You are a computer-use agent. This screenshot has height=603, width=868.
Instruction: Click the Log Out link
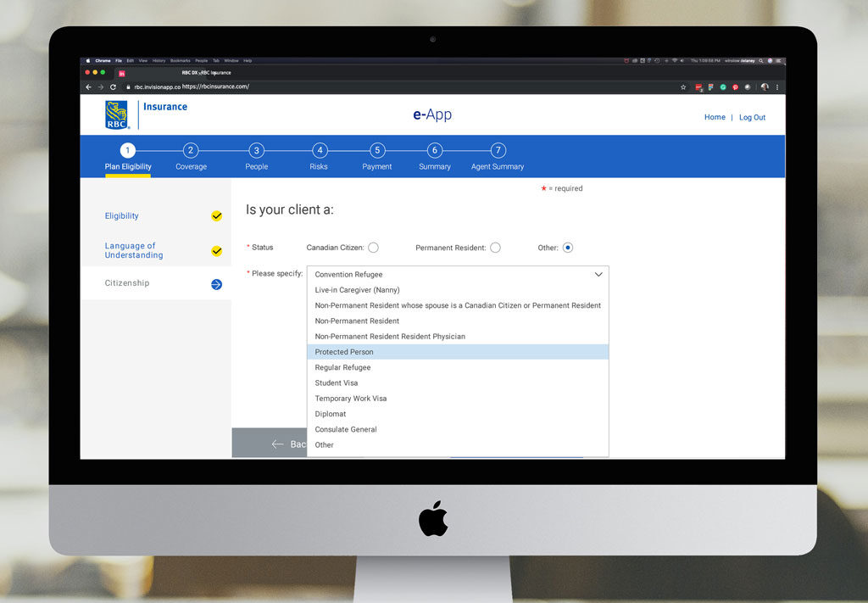(x=752, y=118)
